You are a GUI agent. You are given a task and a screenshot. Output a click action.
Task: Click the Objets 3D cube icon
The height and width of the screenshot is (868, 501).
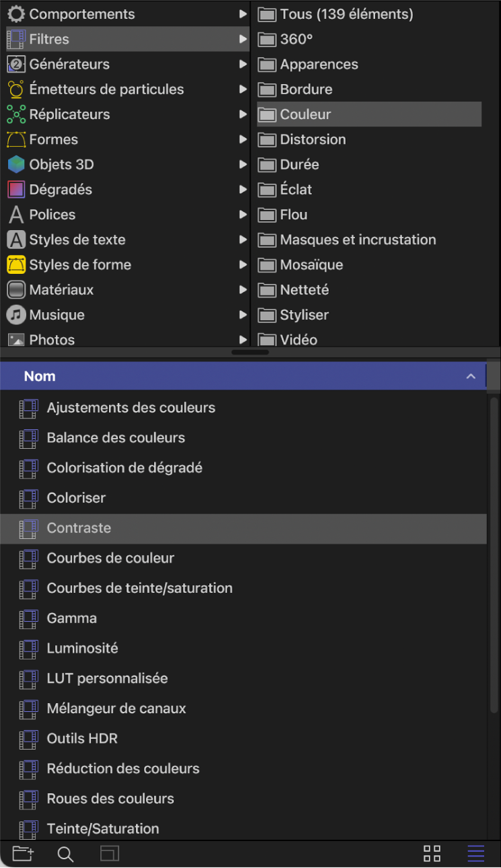click(15, 164)
